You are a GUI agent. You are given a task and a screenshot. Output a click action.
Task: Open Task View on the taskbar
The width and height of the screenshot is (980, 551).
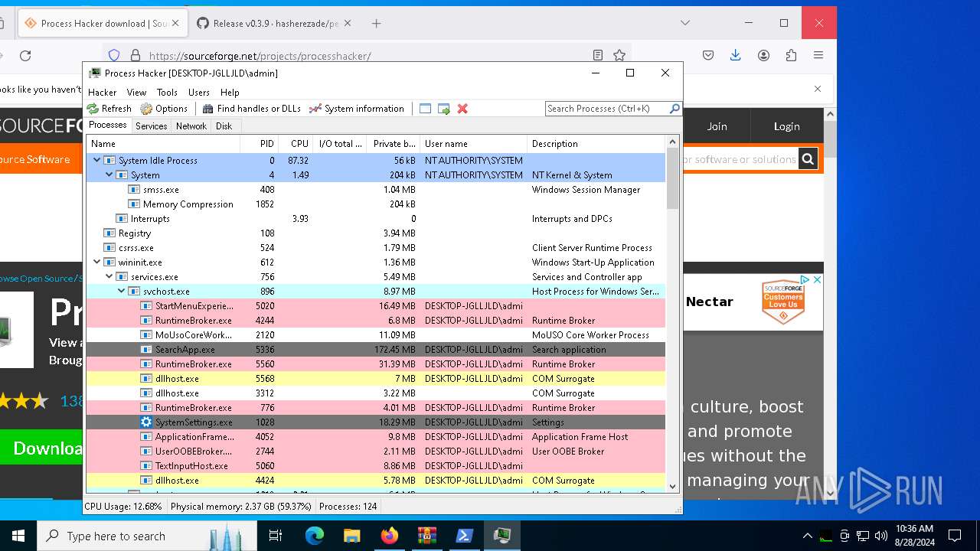(x=276, y=536)
